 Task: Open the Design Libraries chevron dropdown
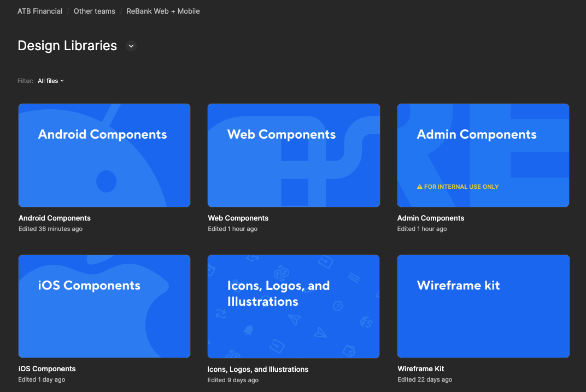131,46
